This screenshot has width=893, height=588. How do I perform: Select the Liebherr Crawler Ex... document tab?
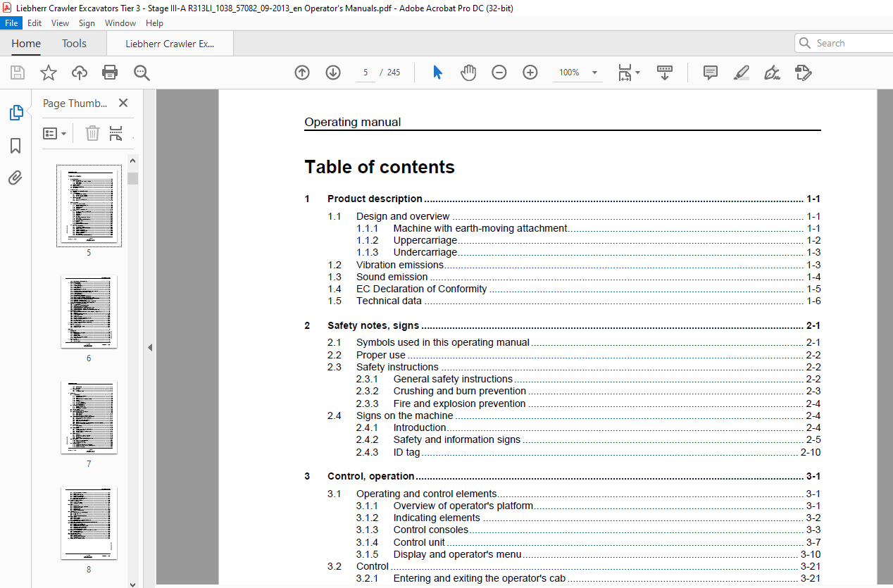170,44
